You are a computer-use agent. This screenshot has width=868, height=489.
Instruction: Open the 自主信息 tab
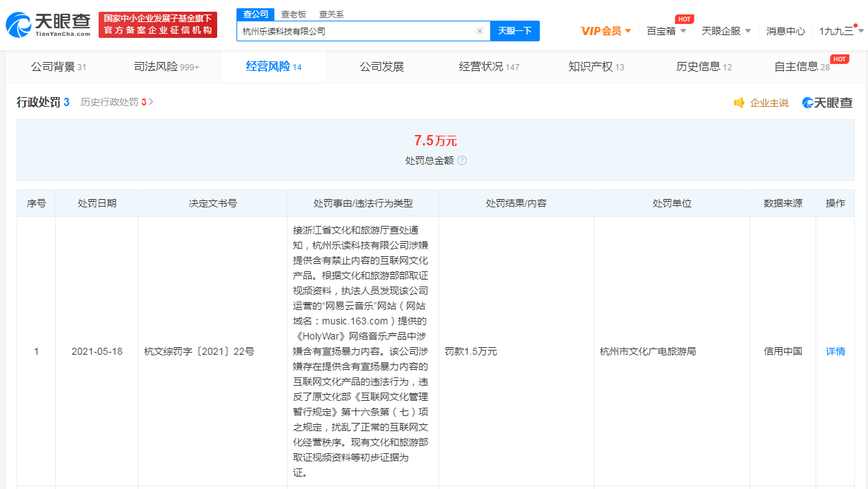coord(801,67)
